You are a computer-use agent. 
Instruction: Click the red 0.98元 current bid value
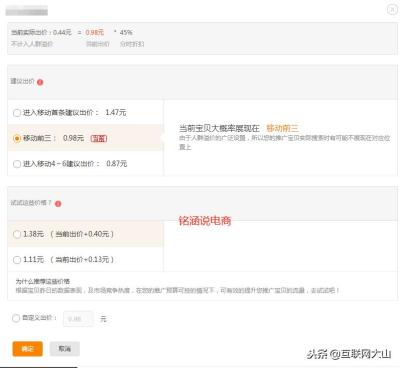[95, 32]
